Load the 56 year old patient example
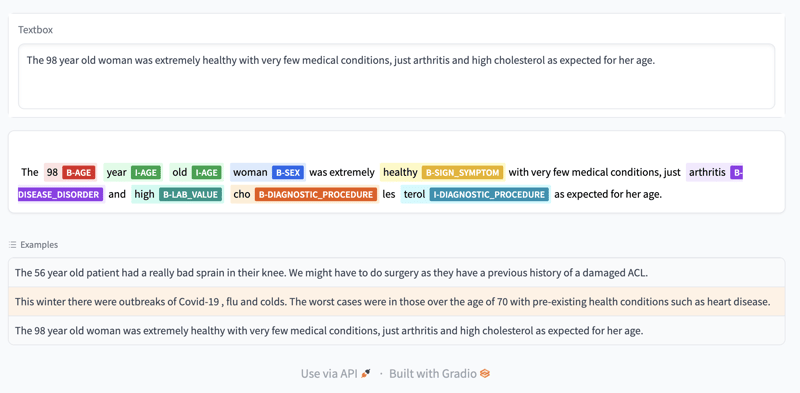The image size is (800, 393). (396, 273)
